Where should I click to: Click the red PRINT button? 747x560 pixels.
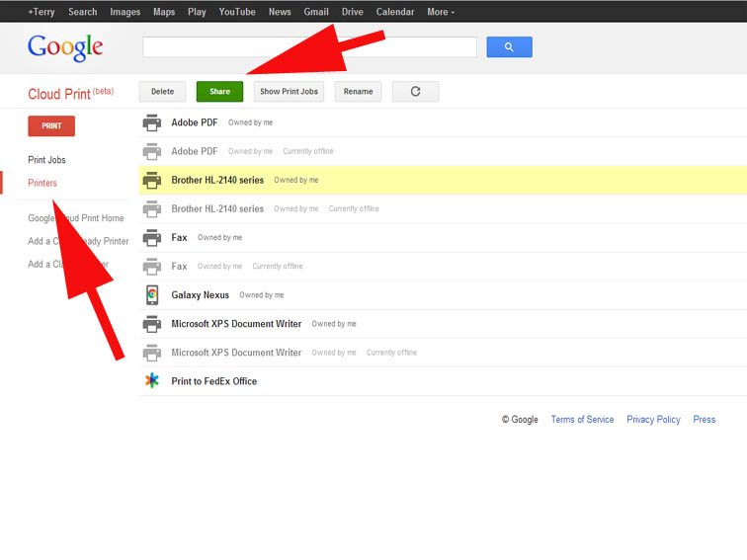coord(51,126)
